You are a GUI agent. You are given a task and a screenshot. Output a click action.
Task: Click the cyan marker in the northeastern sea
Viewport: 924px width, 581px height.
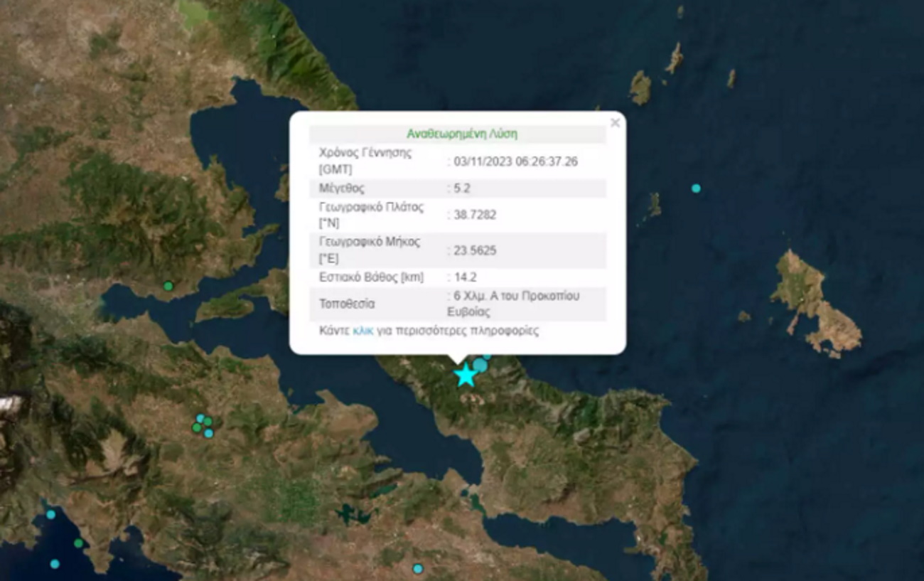coord(696,188)
